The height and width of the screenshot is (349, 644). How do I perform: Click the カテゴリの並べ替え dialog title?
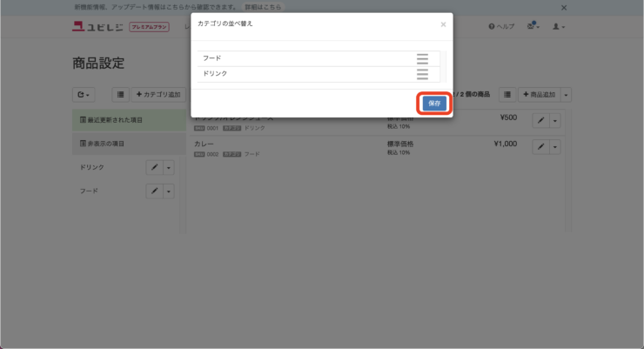225,23
